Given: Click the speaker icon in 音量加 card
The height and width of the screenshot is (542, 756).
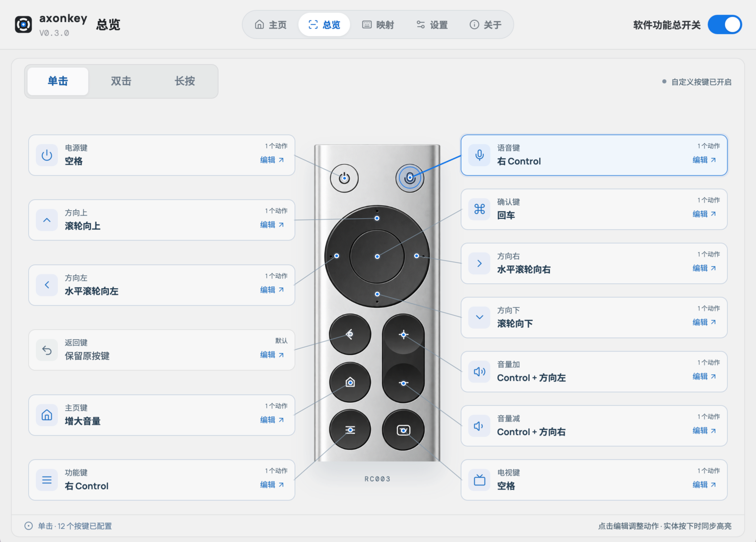Looking at the screenshot, I should pos(479,372).
